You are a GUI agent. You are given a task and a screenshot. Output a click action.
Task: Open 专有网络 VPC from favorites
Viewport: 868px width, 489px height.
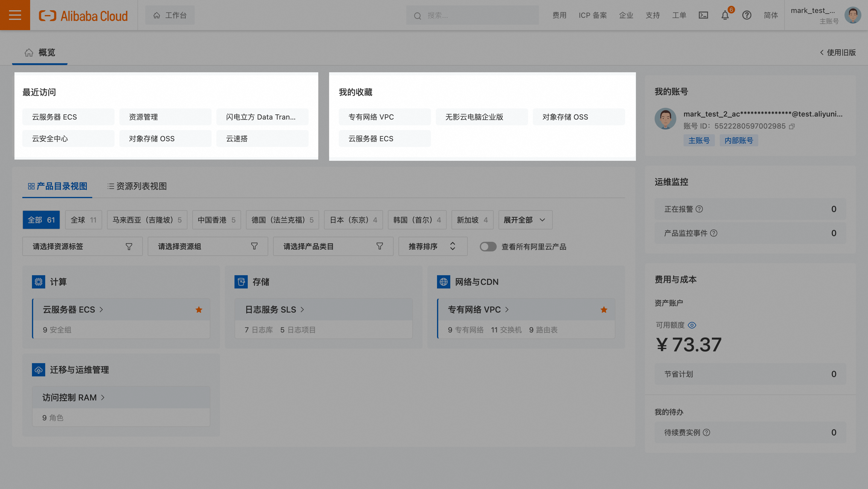tap(385, 117)
